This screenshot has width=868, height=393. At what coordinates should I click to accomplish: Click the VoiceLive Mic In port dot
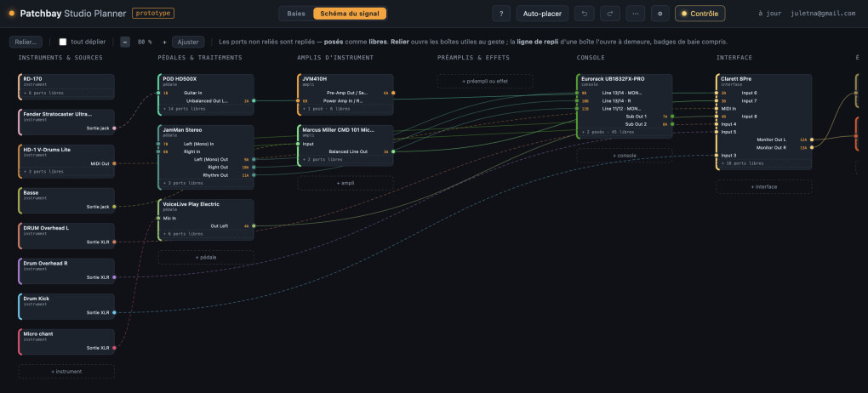[158, 218]
